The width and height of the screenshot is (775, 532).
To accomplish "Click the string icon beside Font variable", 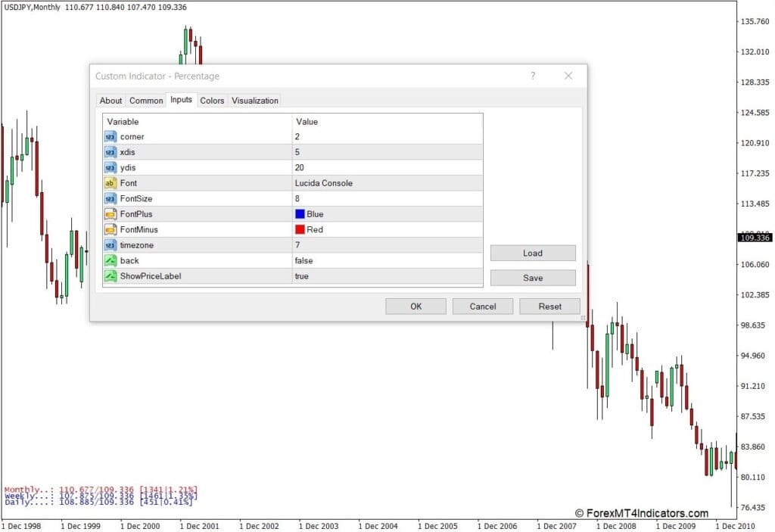I will coord(110,183).
